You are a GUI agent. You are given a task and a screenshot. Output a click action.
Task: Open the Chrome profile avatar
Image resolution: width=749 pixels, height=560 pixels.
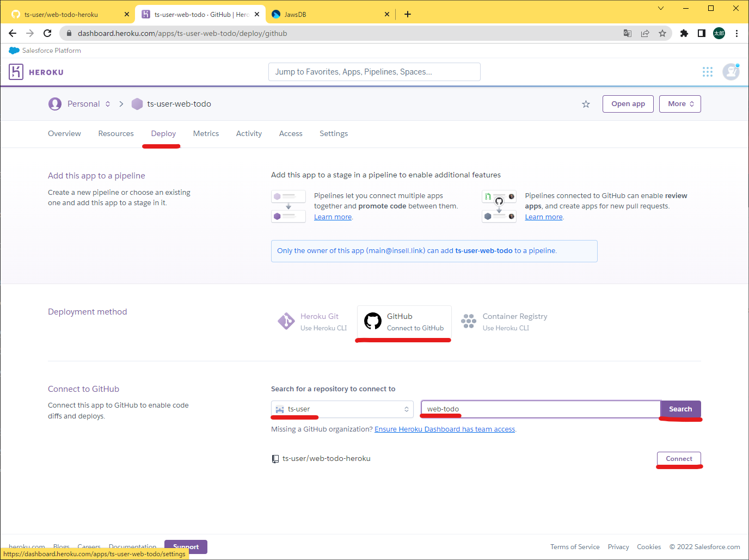click(x=719, y=33)
